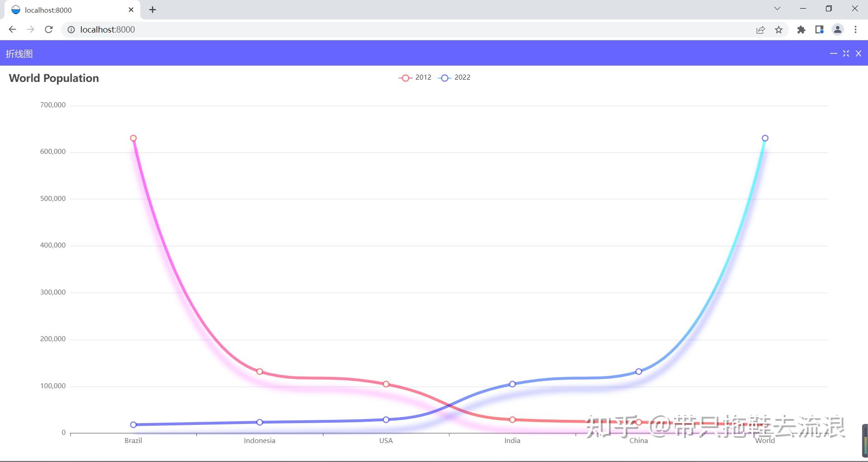This screenshot has width=868, height=462.
Task: Click the forward navigation icon
Action: [30, 29]
